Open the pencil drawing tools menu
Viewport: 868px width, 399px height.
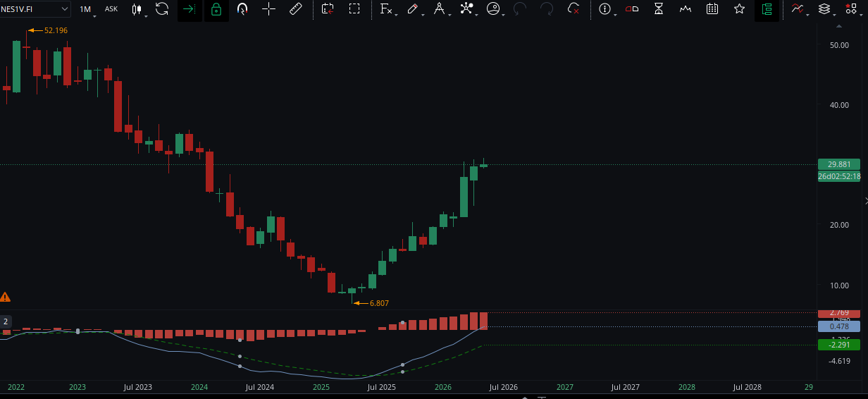[414, 9]
